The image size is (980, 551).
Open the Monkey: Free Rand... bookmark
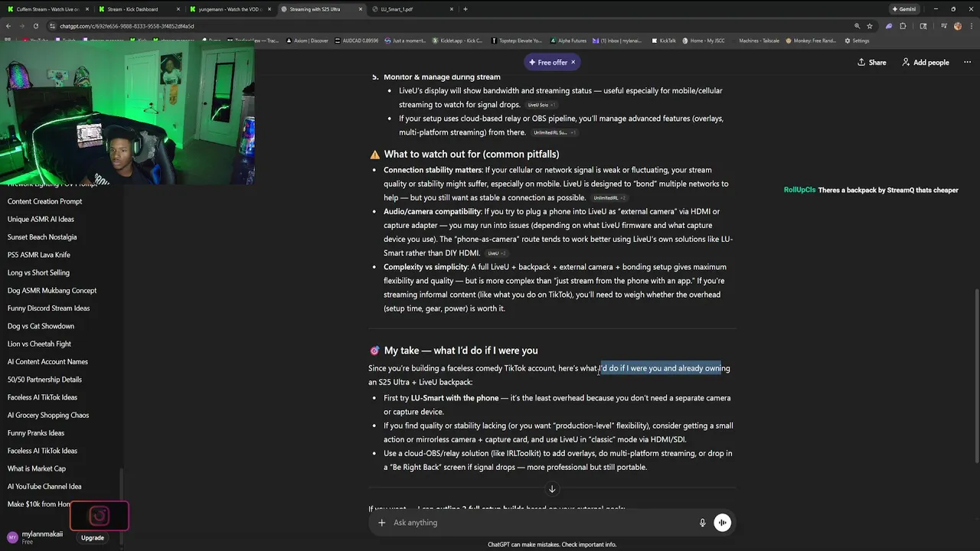(x=811, y=41)
